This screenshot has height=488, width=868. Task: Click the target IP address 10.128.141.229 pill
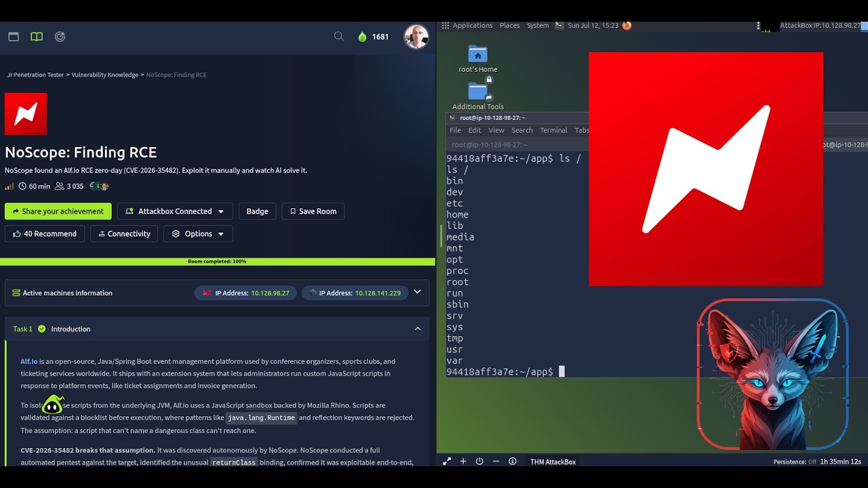point(355,293)
